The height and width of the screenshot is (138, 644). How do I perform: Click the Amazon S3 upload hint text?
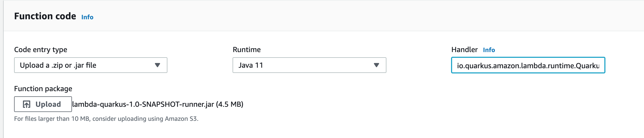coord(106,119)
